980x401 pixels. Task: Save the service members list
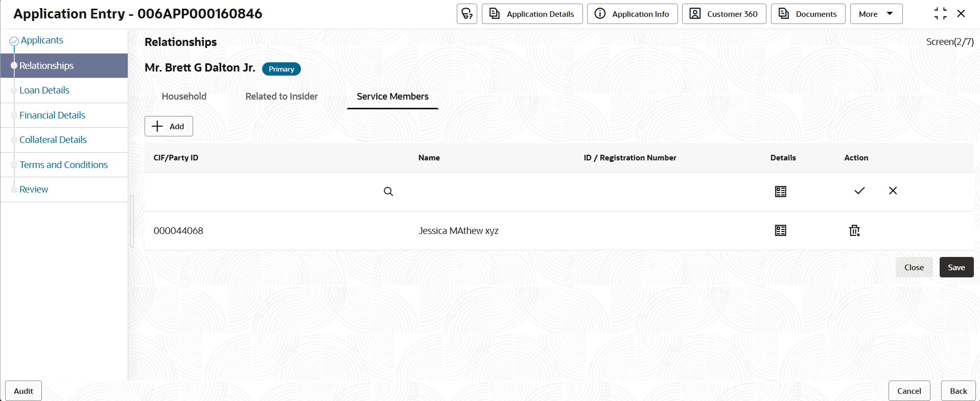click(x=956, y=267)
